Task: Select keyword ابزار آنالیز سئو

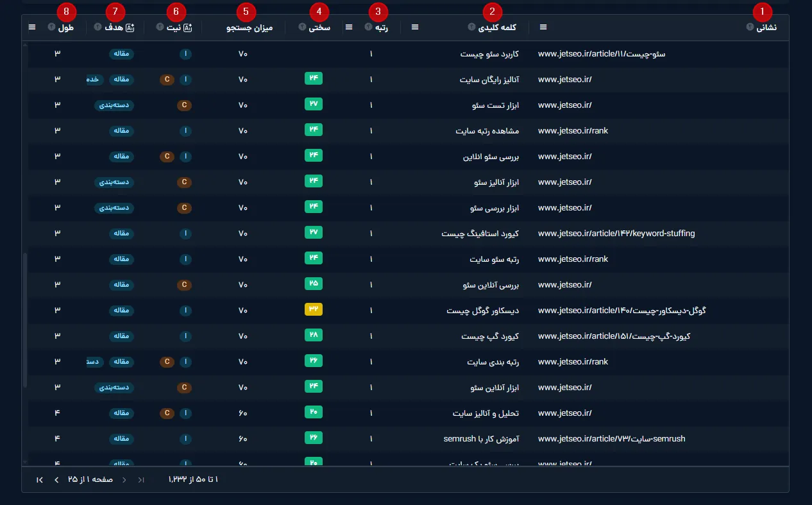Action: click(x=496, y=182)
